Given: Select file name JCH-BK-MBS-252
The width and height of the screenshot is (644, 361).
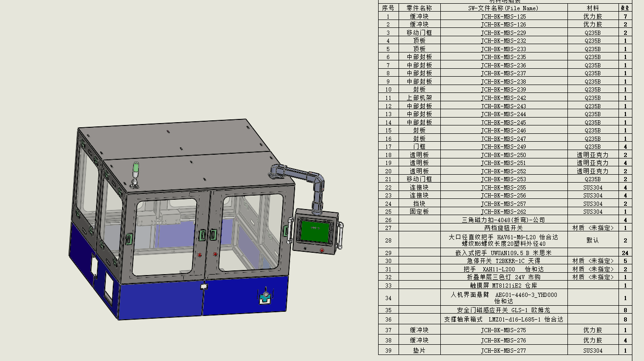Looking at the screenshot, I should click(503, 171).
